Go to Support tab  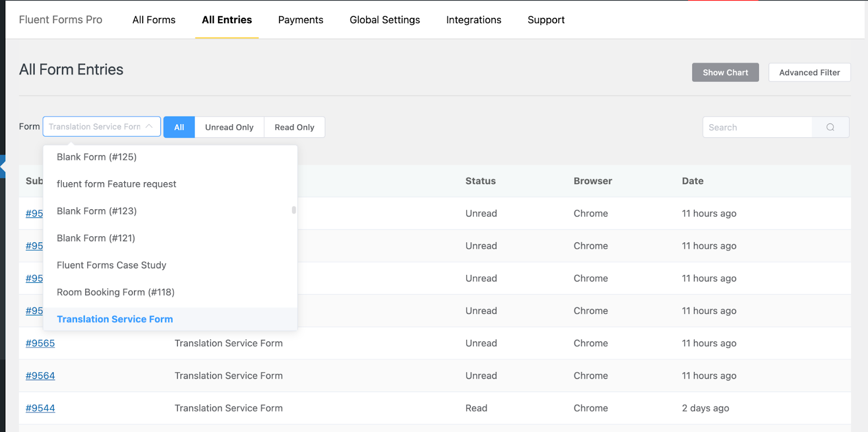point(546,20)
